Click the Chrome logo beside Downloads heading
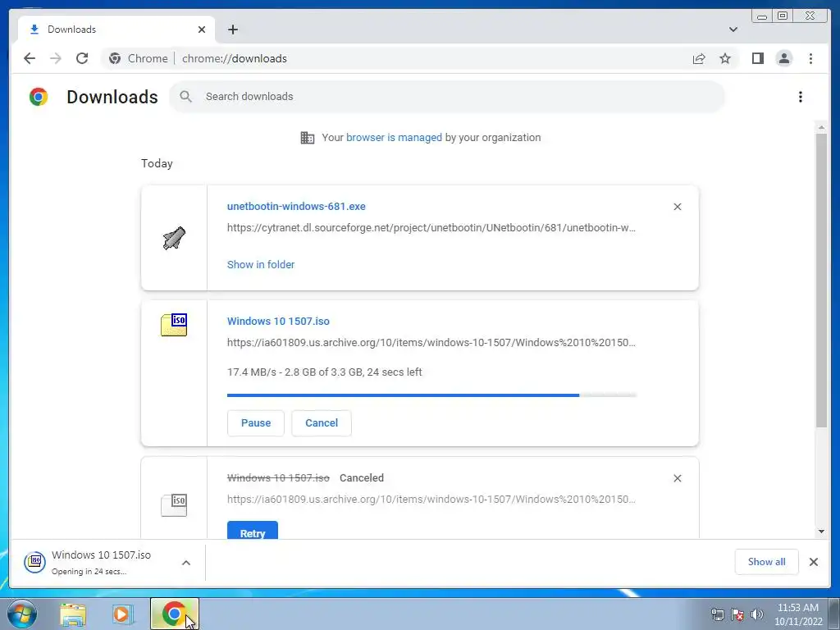 coord(39,97)
